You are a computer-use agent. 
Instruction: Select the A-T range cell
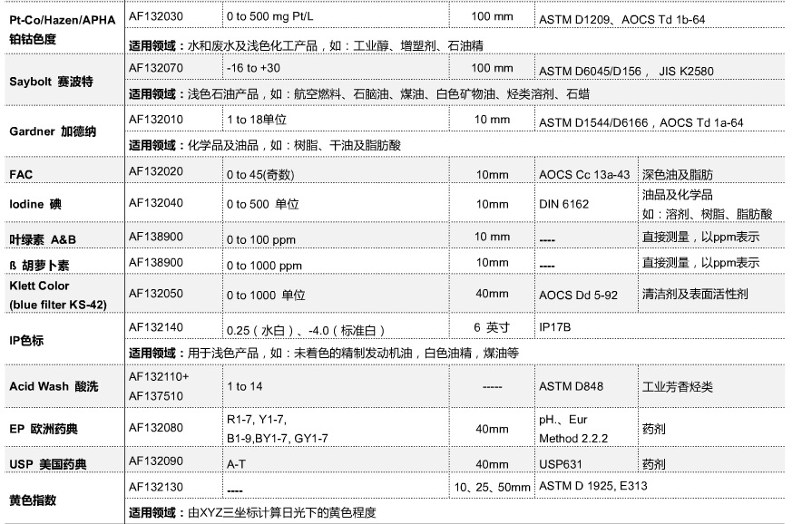point(236,464)
